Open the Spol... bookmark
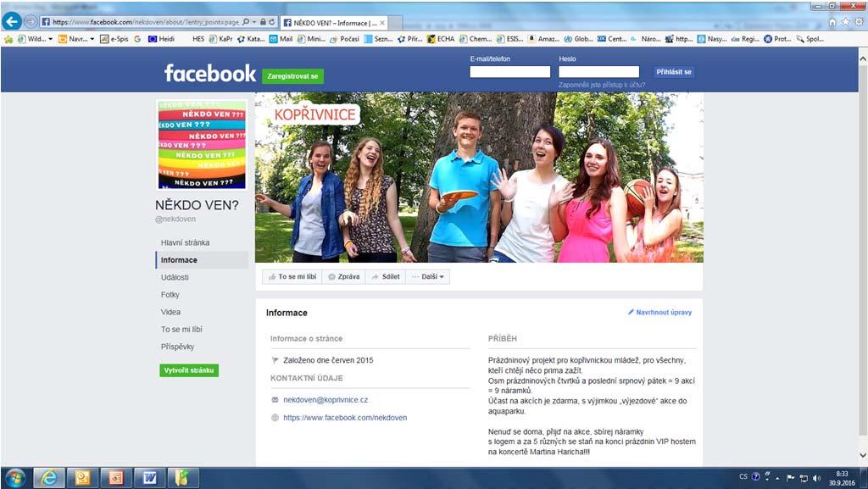 [810, 39]
